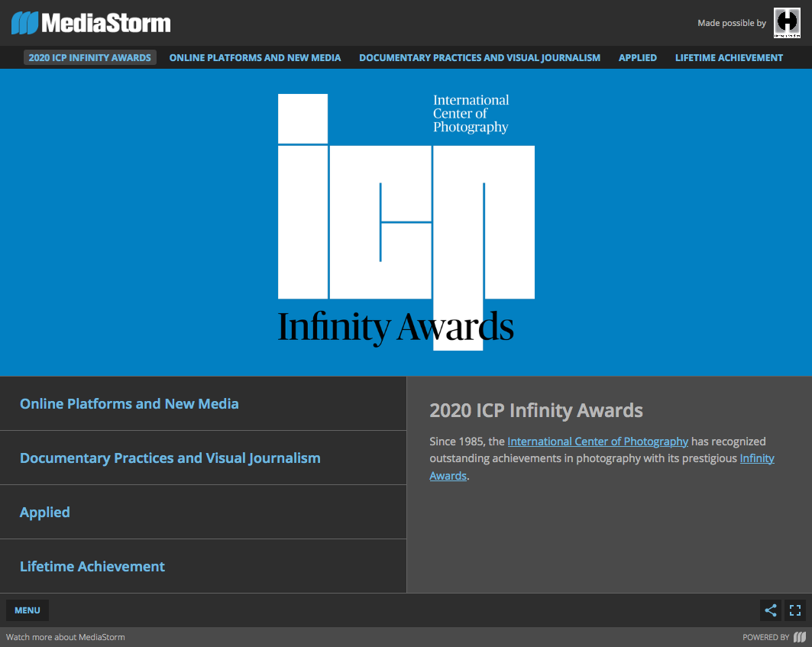Open DOCUMENTARY PRACTICES AND VISUAL JOURNALISM tab
The height and width of the screenshot is (647, 812).
pos(480,57)
